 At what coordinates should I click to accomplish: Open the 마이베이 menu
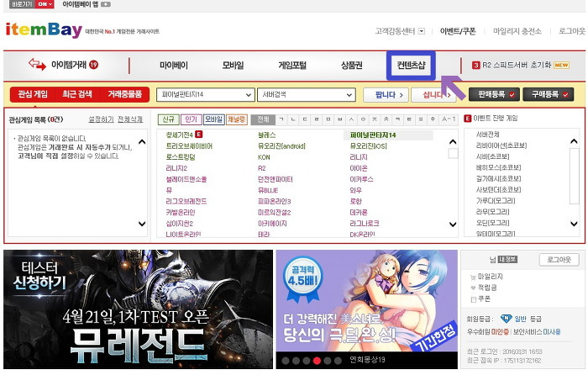(174, 66)
